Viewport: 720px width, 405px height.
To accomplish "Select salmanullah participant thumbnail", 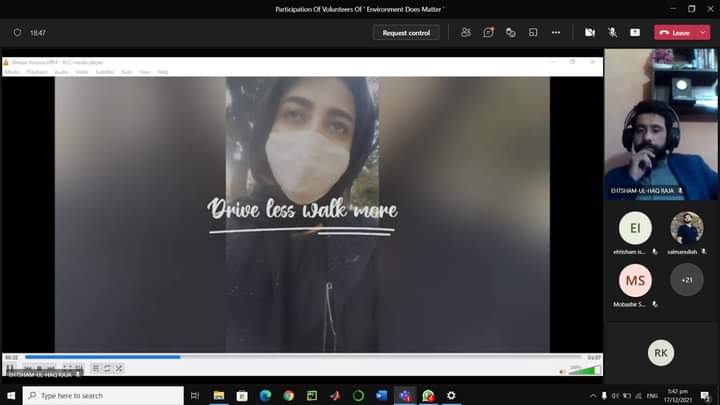I will [x=687, y=229].
